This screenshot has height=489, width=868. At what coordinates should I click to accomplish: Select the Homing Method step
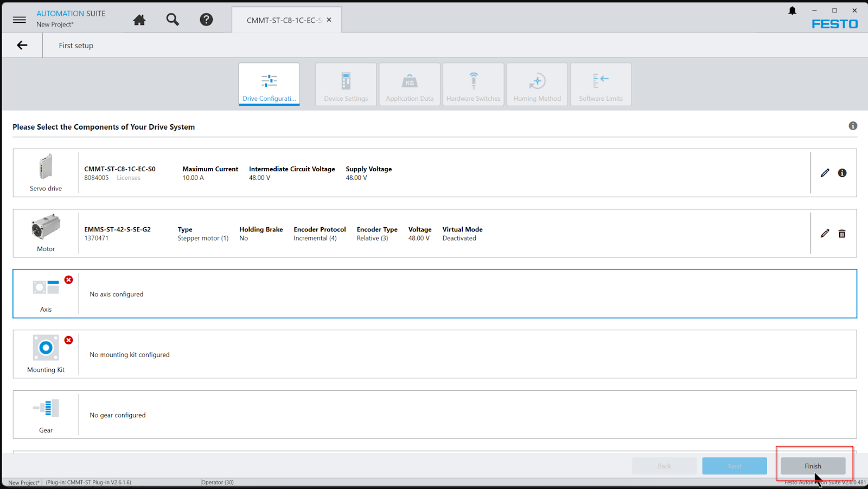(537, 84)
